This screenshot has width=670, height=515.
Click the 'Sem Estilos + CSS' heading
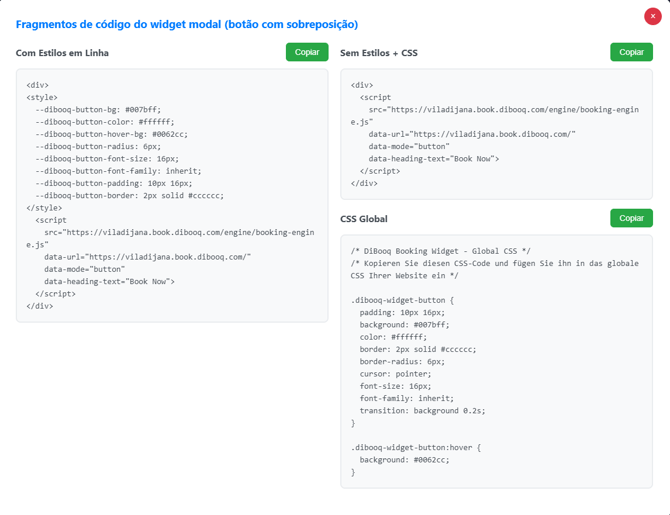pos(379,53)
